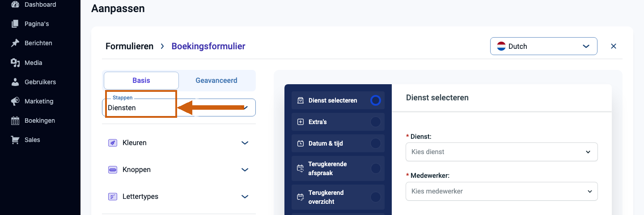Click the Marketing megaphone icon

[x=15, y=101]
